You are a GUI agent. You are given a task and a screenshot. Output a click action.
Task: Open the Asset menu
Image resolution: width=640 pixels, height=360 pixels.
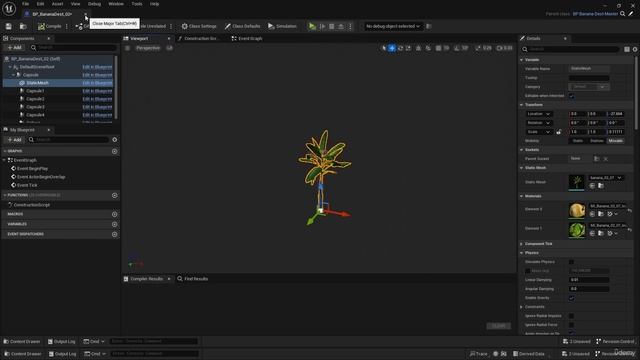(x=57, y=4)
